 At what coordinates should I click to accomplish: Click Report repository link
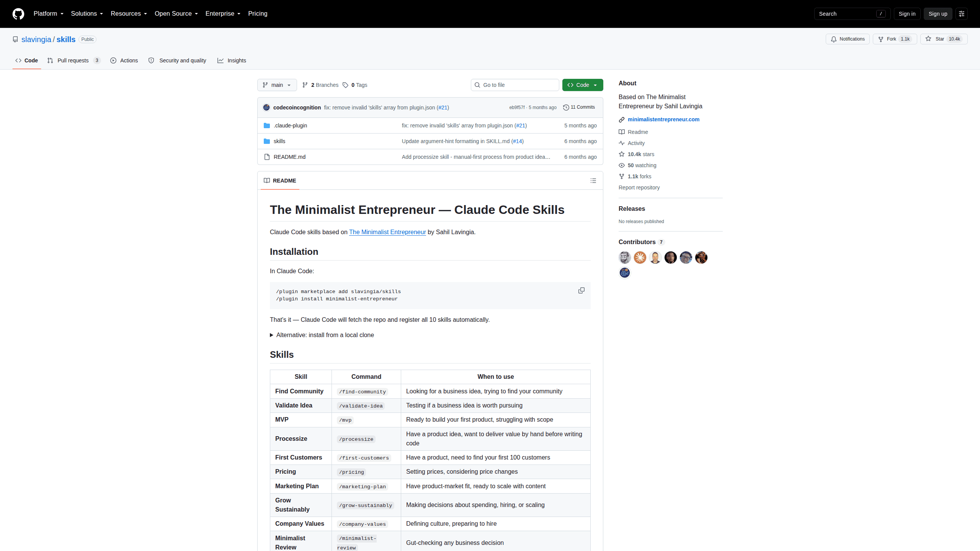[639, 187]
